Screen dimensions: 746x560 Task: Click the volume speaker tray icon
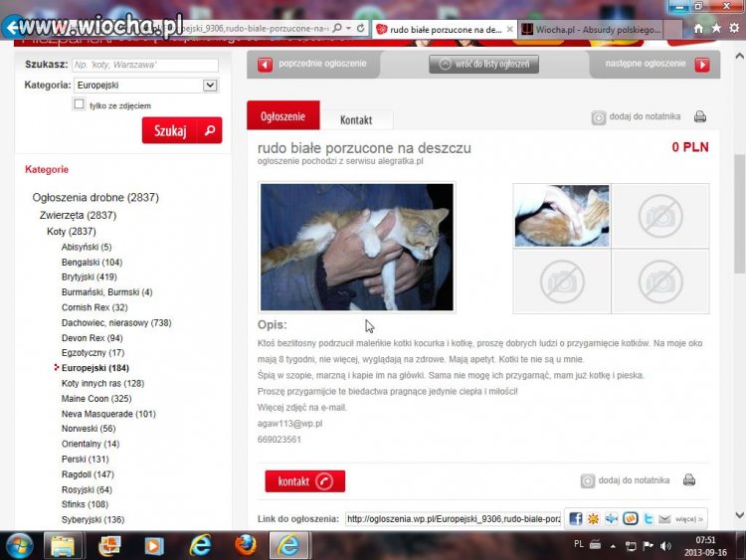(665, 546)
